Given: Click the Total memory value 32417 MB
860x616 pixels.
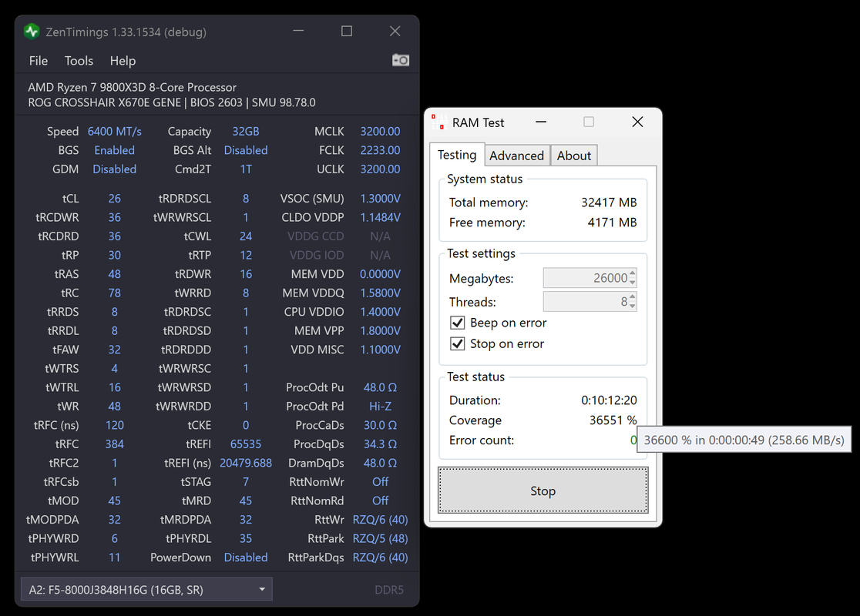Looking at the screenshot, I should tap(609, 203).
